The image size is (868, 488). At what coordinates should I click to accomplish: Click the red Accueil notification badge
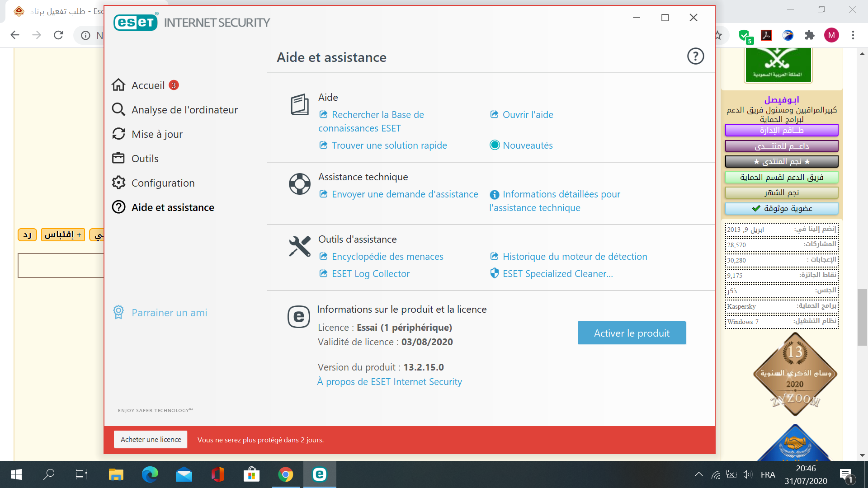pos(174,85)
